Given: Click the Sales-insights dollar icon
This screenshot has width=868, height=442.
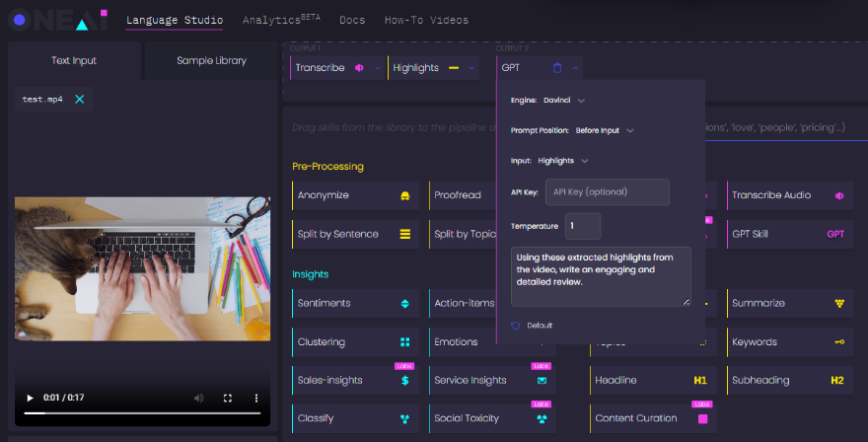Looking at the screenshot, I should (405, 381).
